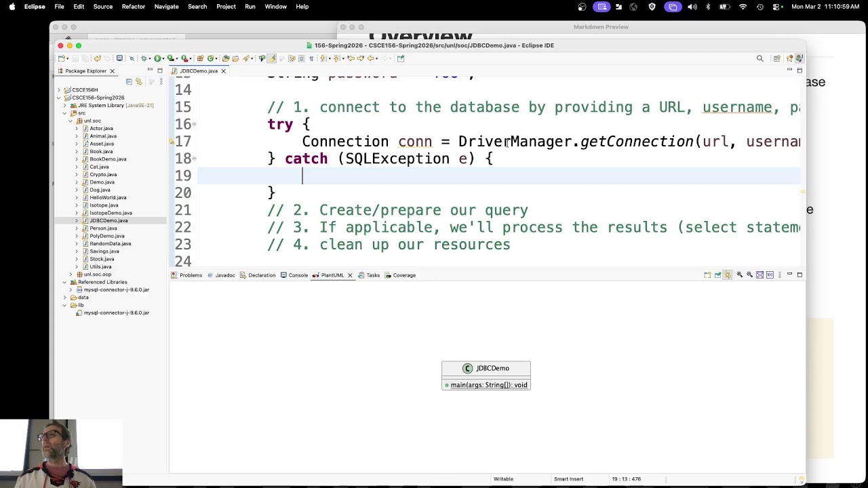Click the New file wizard toolbar icon
The width and height of the screenshot is (868, 488).
tap(61, 58)
